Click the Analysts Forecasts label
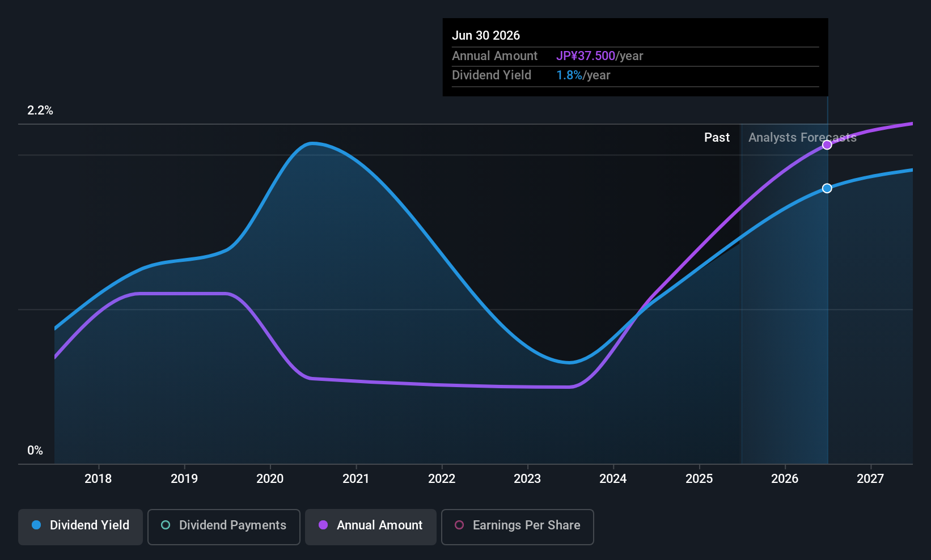The image size is (931, 560). coord(802,137)
